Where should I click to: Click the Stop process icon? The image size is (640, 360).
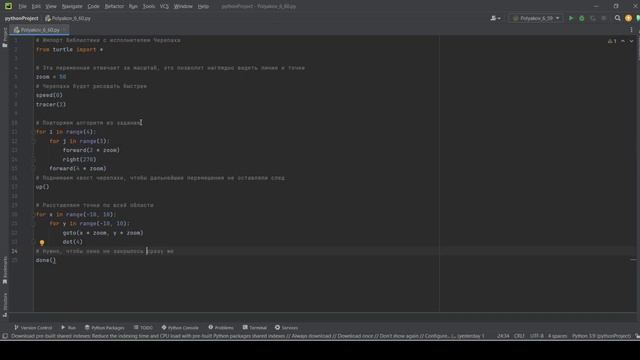604,18
